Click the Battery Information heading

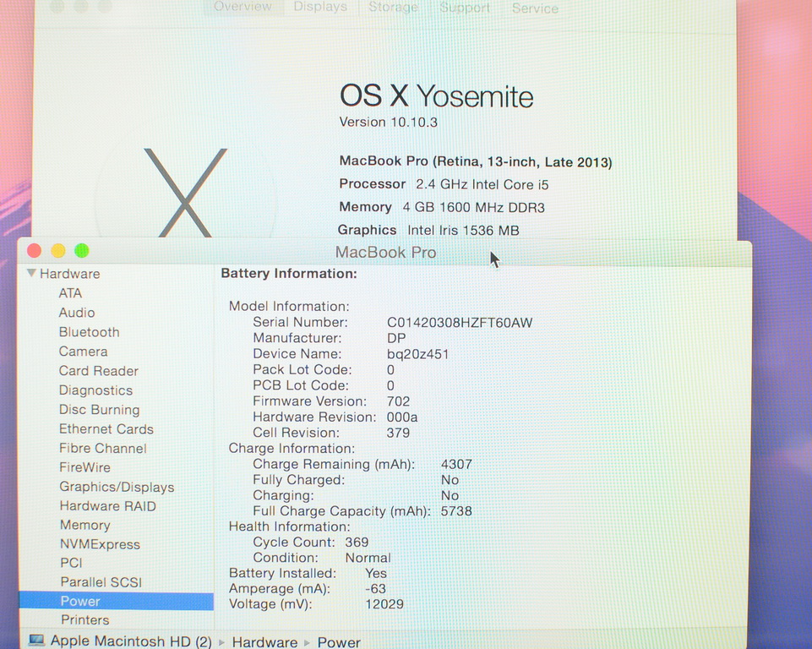tap(289, 274)
